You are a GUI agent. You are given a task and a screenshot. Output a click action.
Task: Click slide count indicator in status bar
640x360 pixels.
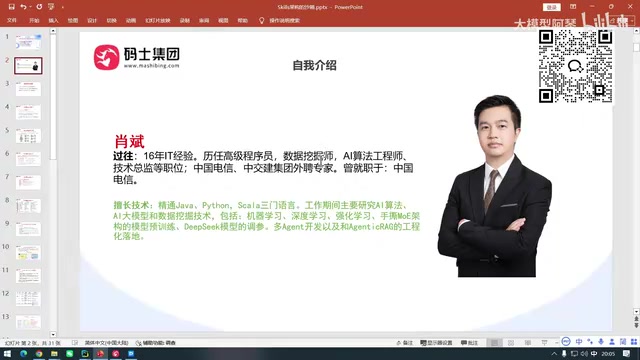pyautogui.click(x=33, y=343)
